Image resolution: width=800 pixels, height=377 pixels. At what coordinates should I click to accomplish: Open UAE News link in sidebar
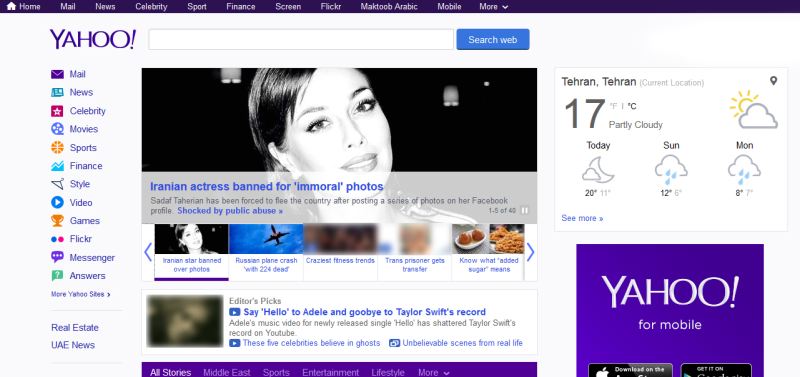(73, 345)
